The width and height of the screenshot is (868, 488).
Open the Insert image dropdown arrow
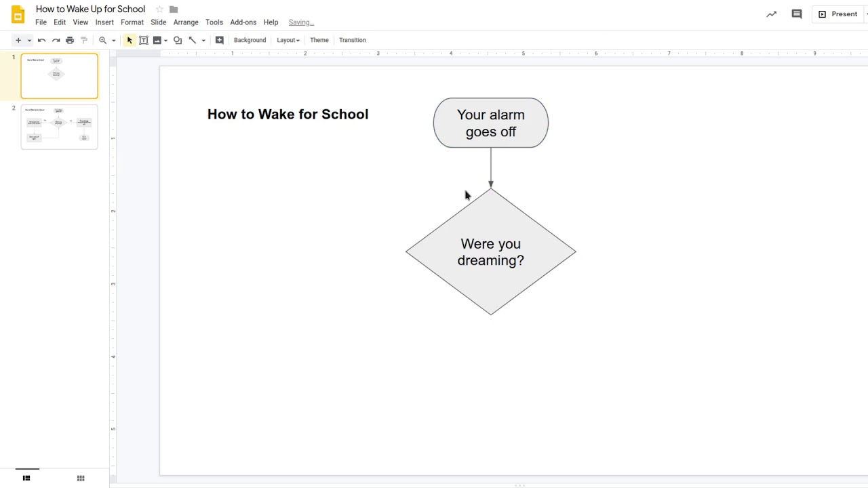(x=165, y=40)
